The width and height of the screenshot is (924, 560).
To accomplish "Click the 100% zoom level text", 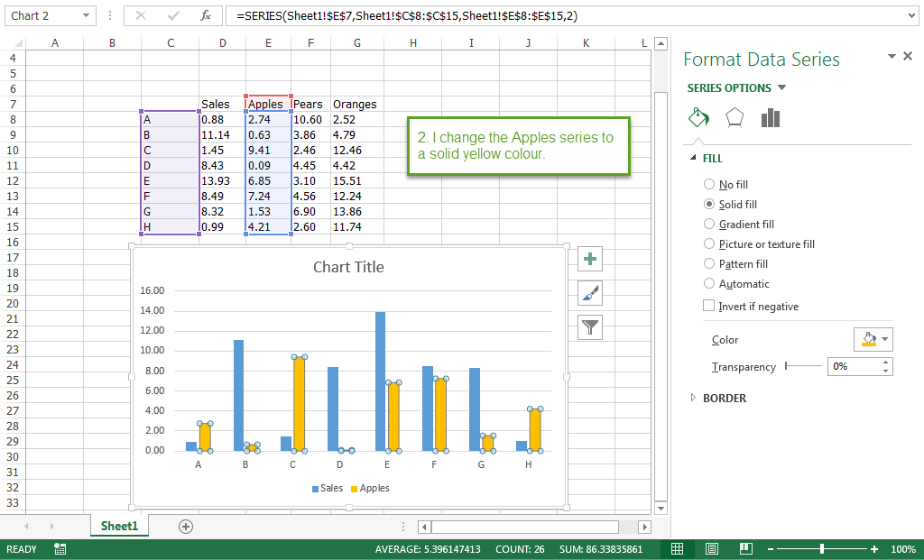I will pos(902,549).
